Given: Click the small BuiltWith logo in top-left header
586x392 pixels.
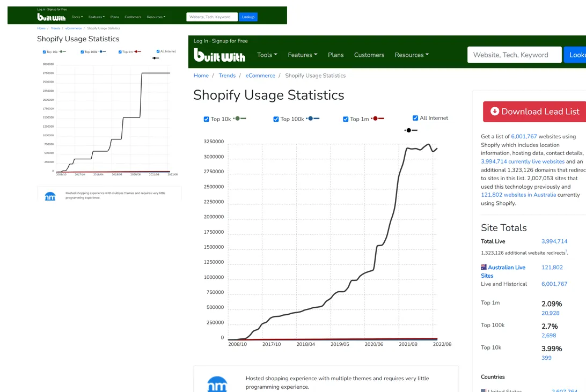Looking at the screenshot, I should pos(51,17).
